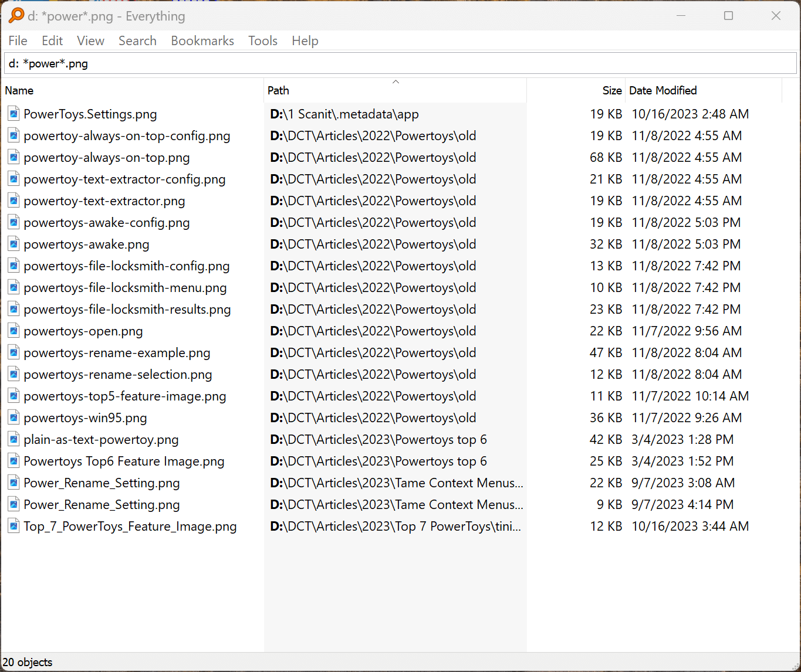801x672 pixels.
Task: Maximize the Everything window
Action: [728, 16]
